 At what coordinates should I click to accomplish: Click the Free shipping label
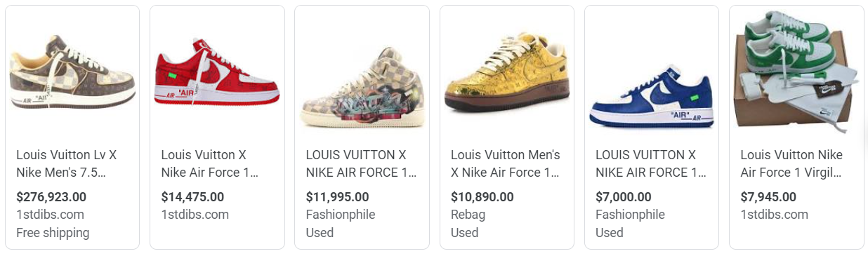click(53, 233)
